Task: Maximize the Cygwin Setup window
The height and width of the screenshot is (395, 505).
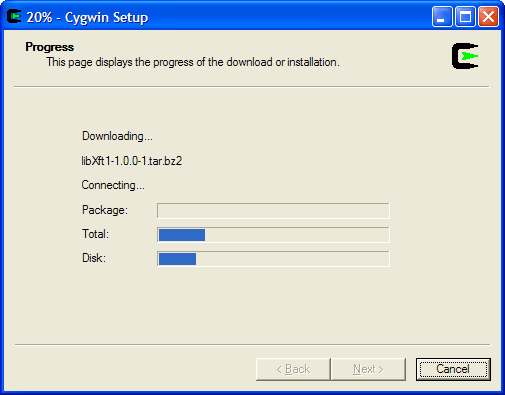Action: [465, 16]
